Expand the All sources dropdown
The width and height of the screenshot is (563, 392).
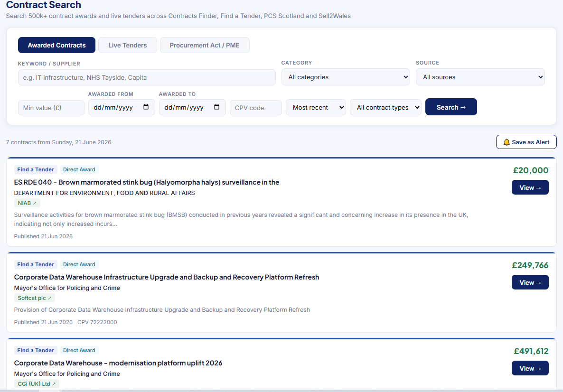pos(480,77)
